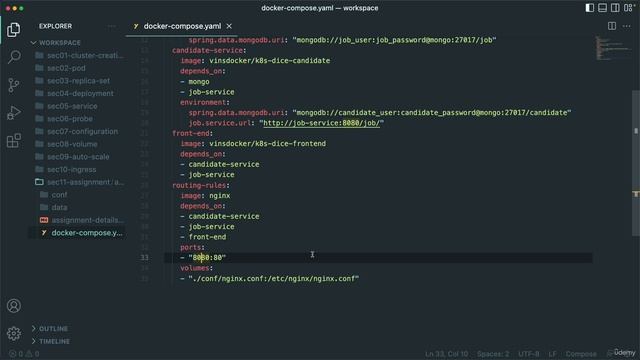Select the docker-compose.yaml editor tab
The width and height of the screenshot is (640, 360).
tap(182, 26)
